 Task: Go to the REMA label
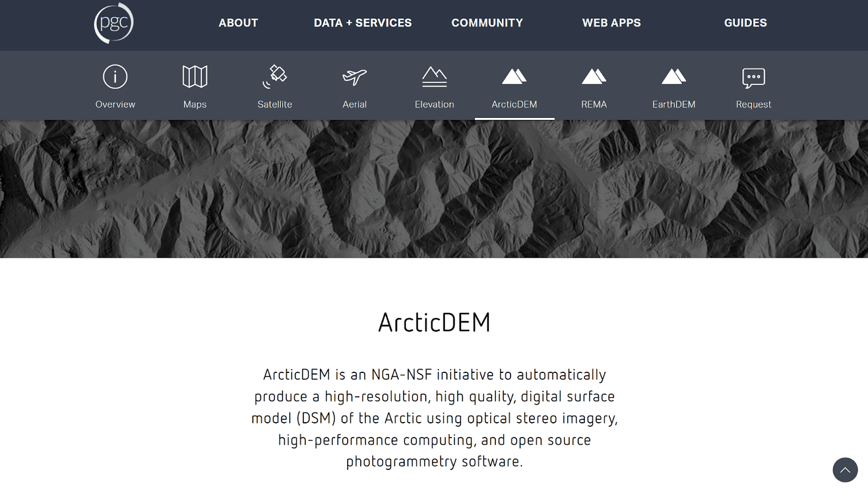[x=594, y=104]
